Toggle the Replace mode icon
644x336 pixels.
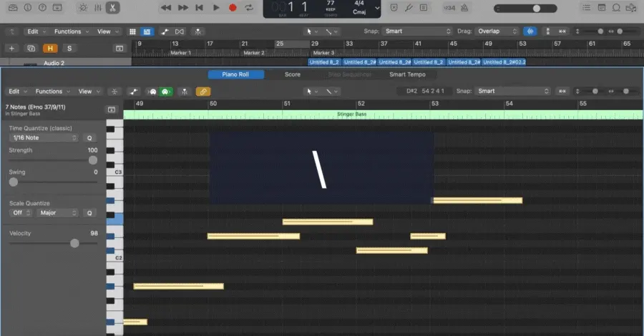(x=394, y=8)
